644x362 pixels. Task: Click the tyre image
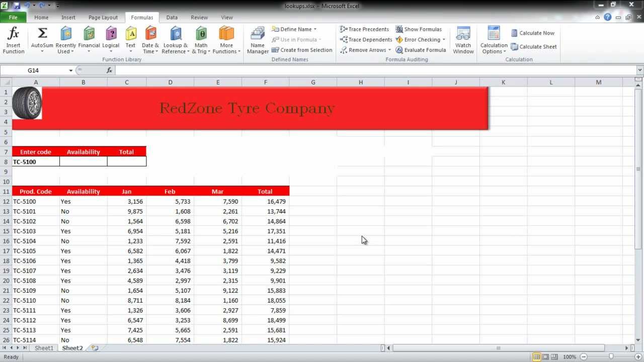click(27, 103)
